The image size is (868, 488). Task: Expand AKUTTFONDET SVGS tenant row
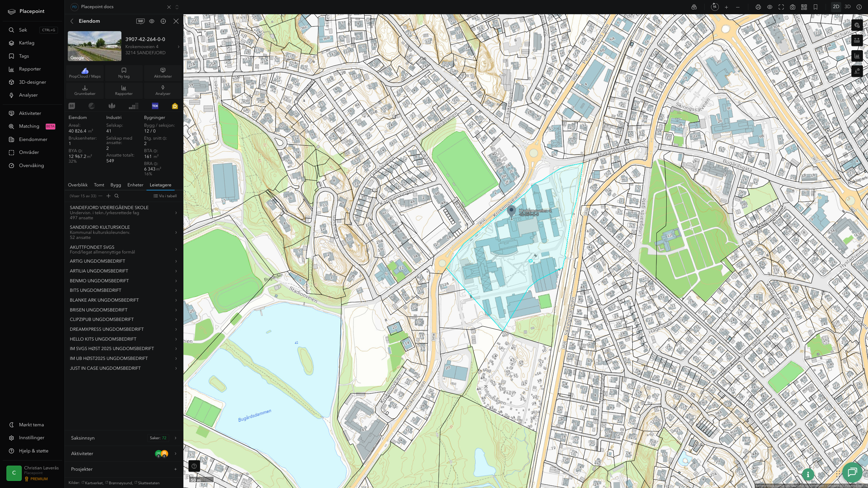click(124, 249)
